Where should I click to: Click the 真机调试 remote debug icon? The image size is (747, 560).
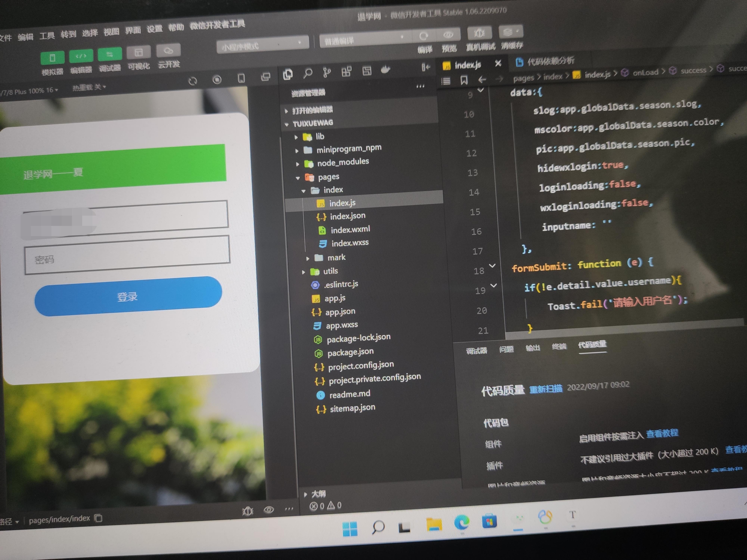[x=479, y=33]
